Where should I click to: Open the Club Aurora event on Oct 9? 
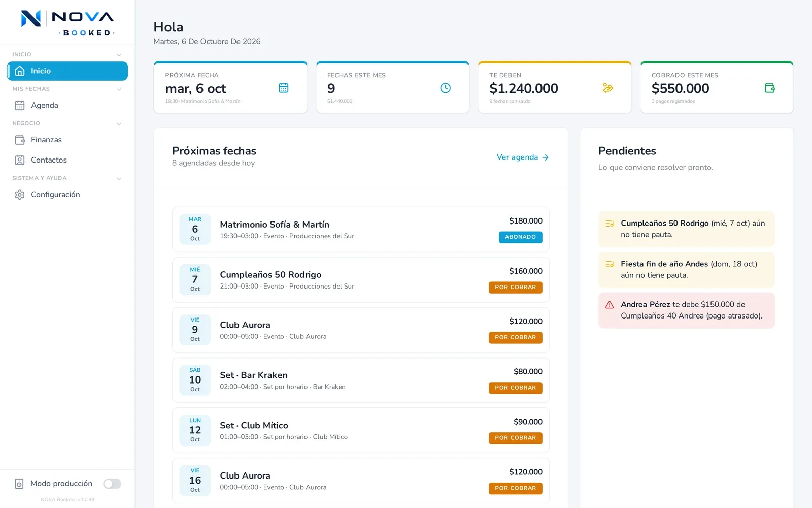(361, 330)
